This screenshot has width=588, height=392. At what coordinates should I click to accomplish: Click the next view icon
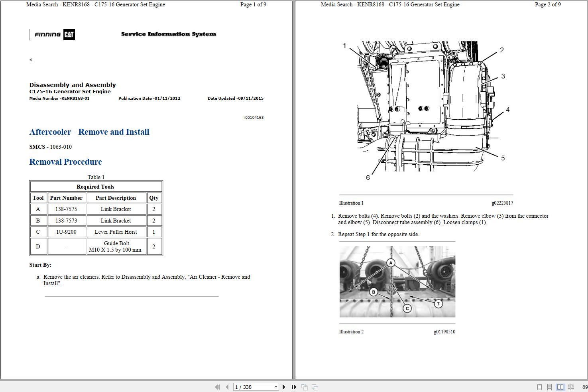(x=315, y=387)
